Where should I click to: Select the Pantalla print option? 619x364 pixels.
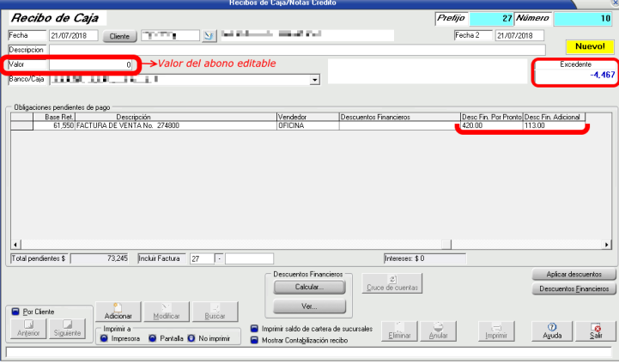coord(152,338)
